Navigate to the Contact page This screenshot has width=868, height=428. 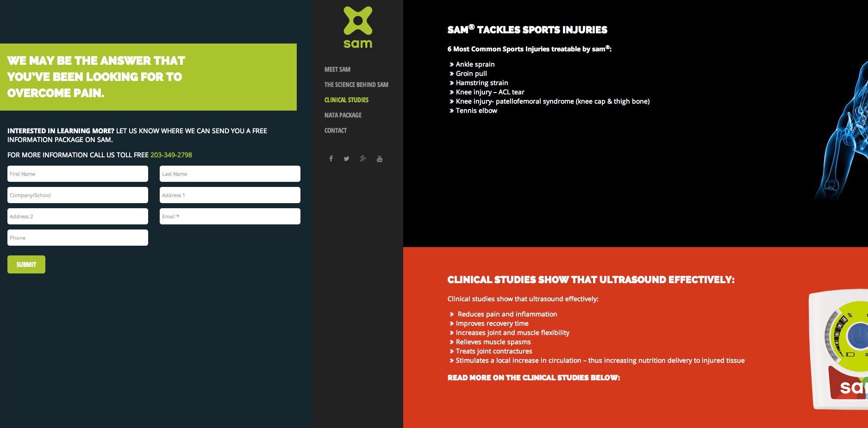335,130
